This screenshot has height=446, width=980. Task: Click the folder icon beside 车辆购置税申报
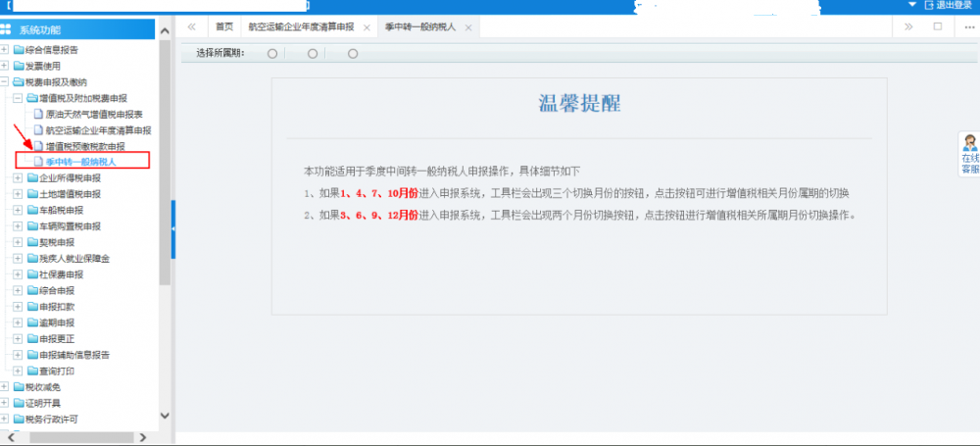click(x=33, y=225)
